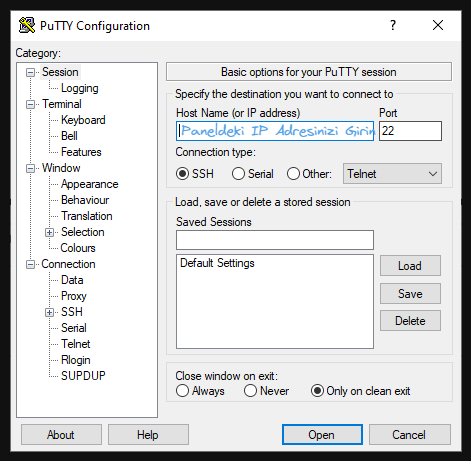Select the Serial connection type radio
Image resolution: width=471 pixels, height=461 pixels.
click(x=238, y=174)
